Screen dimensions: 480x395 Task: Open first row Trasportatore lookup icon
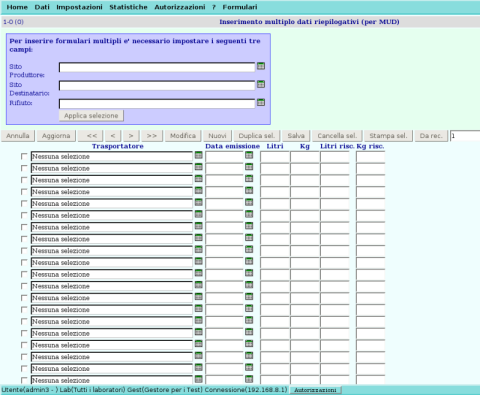[199, 155]
